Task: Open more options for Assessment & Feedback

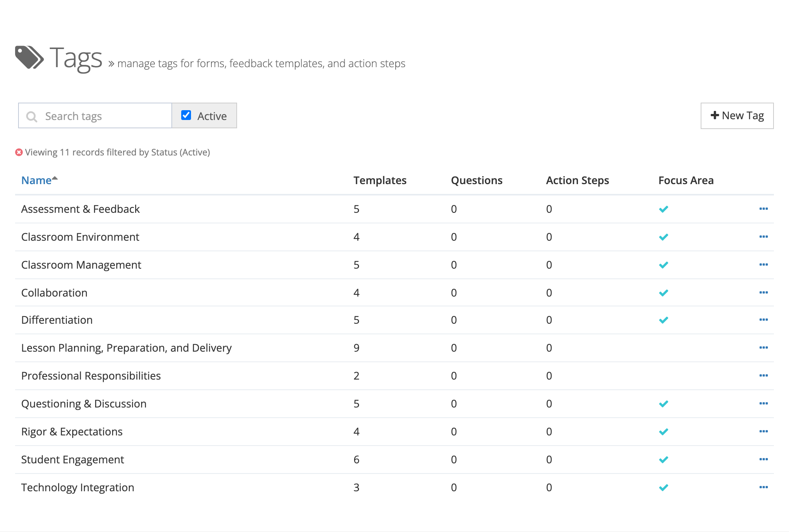Action: (763, 209)
